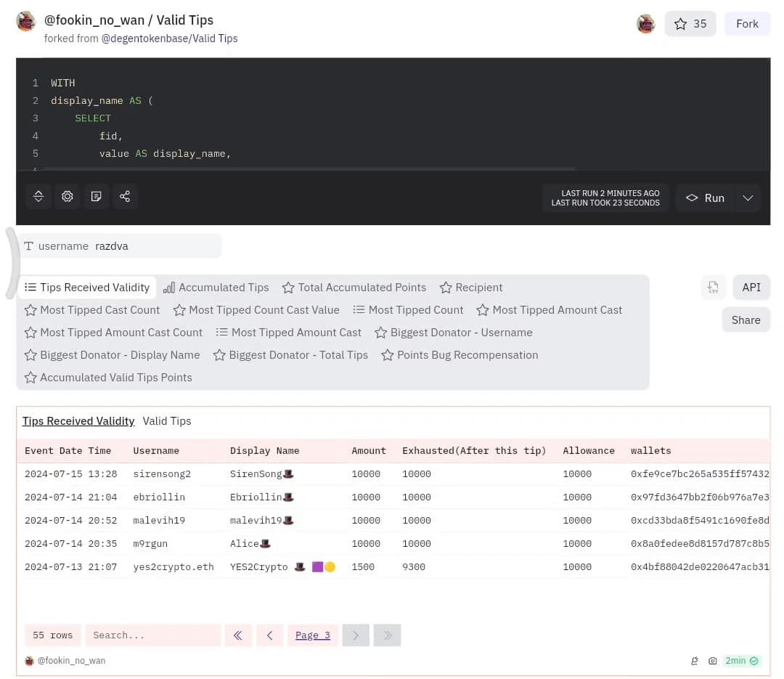Click the Share button
The image size is (784, 679).
pyautogui.click(x=746, y=320)
